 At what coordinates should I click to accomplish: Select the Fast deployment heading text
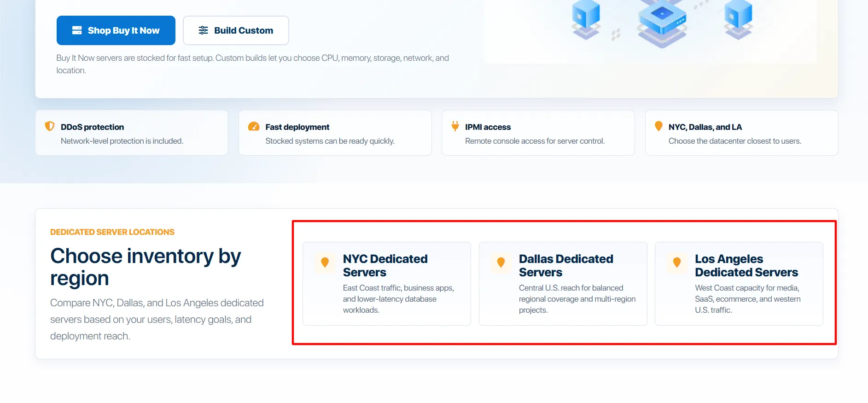click(297, 127)
